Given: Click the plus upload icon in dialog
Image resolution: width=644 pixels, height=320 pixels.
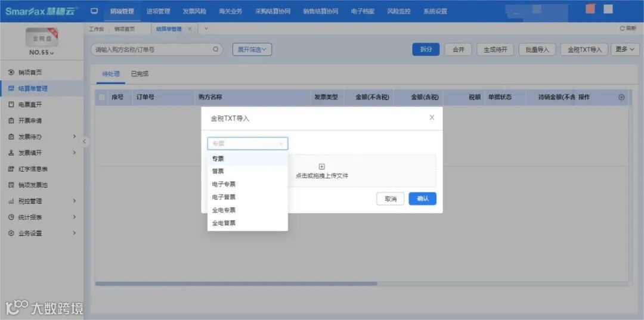Looking at the screenshot, I should [321, 167].
